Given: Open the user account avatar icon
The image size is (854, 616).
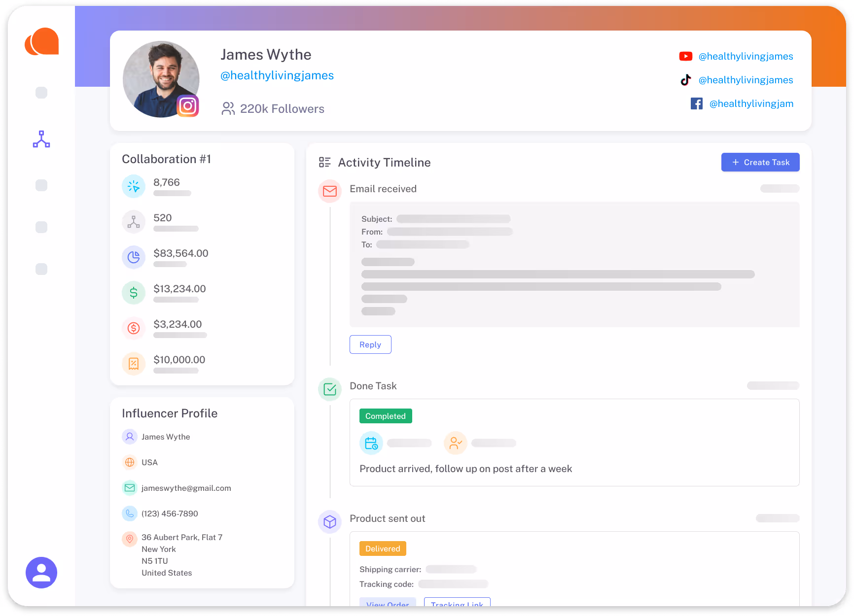Looking at the screenshot, I should (x=41, y=573).
